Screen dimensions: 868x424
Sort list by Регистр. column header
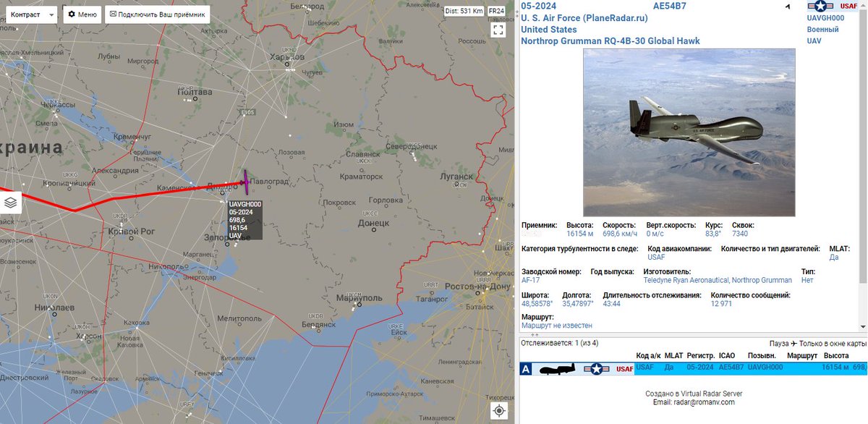click(x=700, y=356)
